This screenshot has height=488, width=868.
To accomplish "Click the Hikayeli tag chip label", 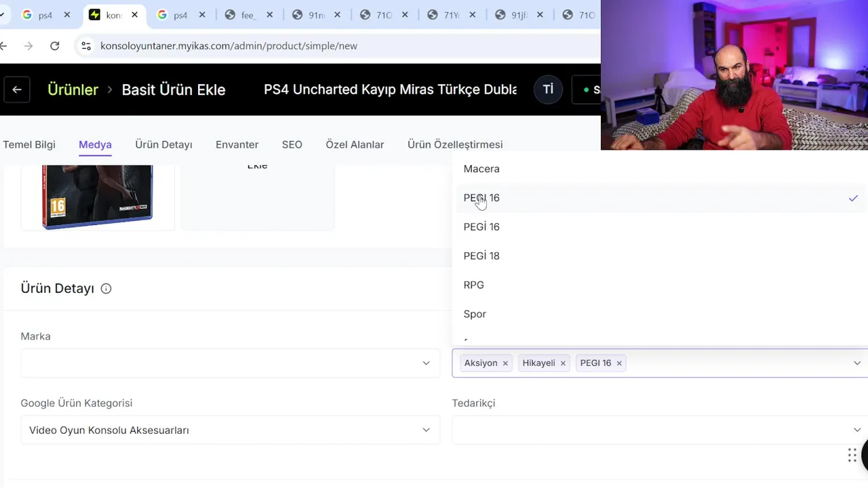I will point(538,363).
